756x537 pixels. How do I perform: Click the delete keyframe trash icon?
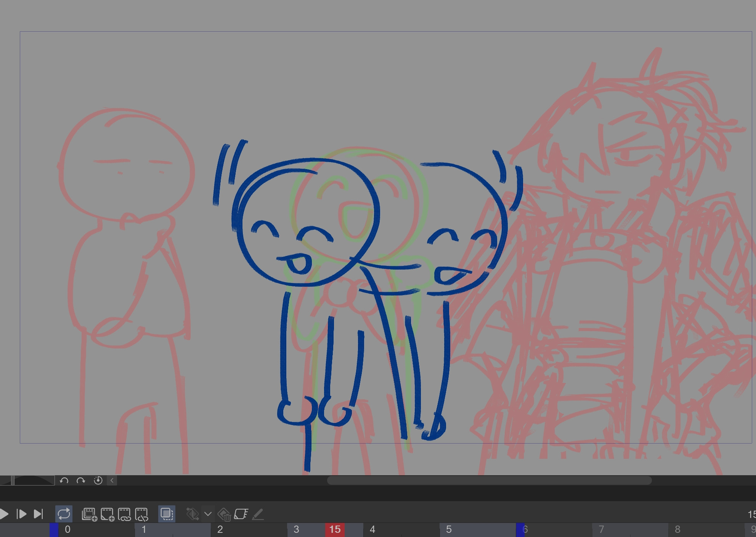pos(224,514)
